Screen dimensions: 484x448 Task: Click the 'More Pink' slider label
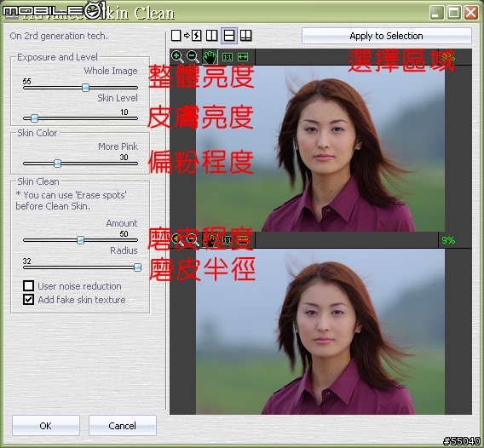click(118, 146)
